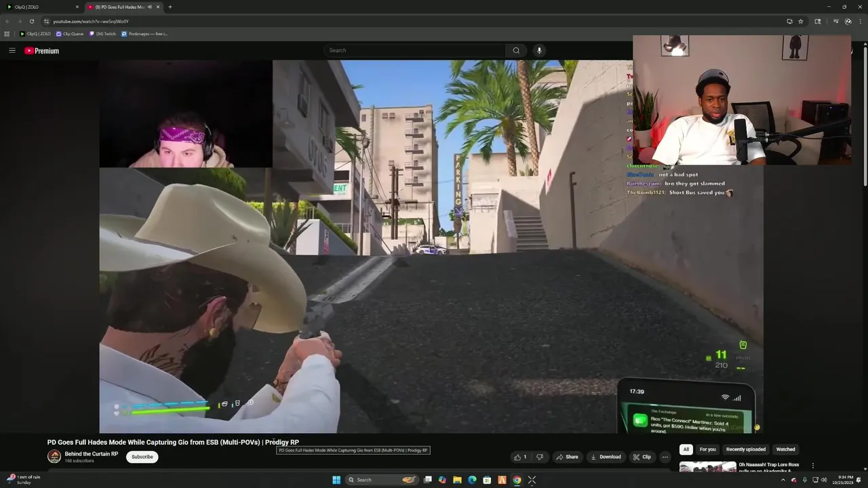Open Task View on taskbar
868x488 pixels.
pyautogui.click(x=427, y=480)
